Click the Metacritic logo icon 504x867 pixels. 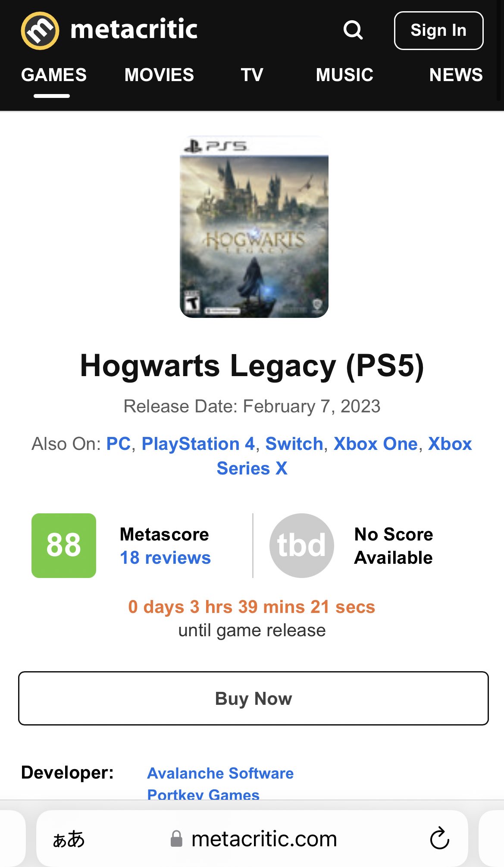click(x=40, y=31)
